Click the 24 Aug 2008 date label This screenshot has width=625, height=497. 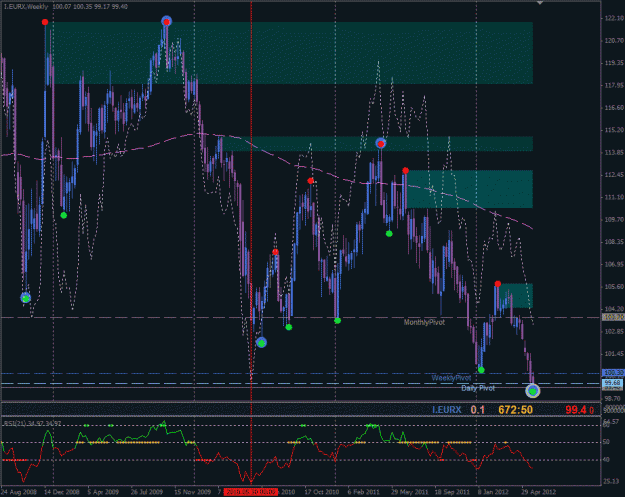click(19, 492)
